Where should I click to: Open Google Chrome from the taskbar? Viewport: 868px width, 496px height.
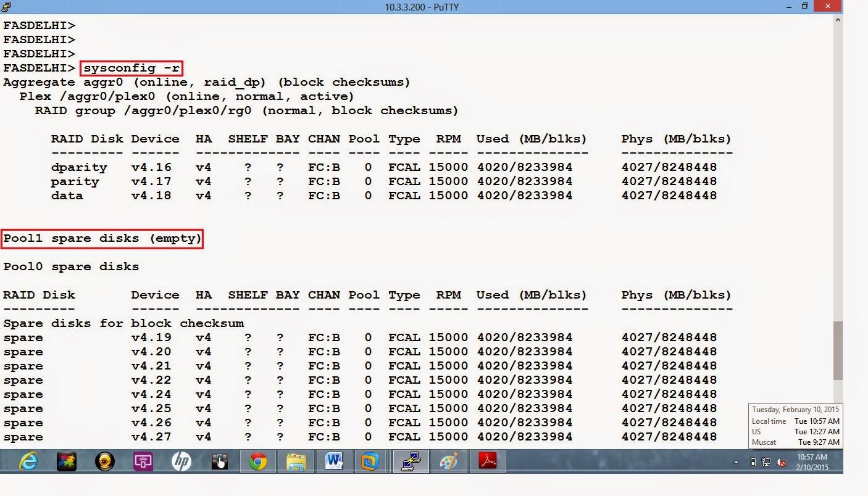257,461
